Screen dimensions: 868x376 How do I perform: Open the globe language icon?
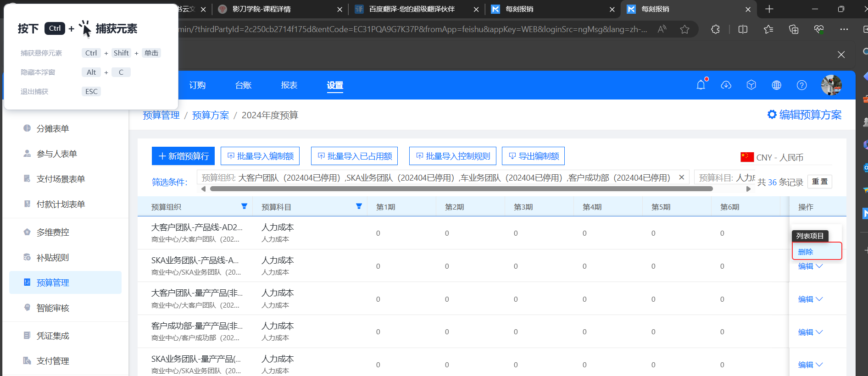[x=776, y=85]
